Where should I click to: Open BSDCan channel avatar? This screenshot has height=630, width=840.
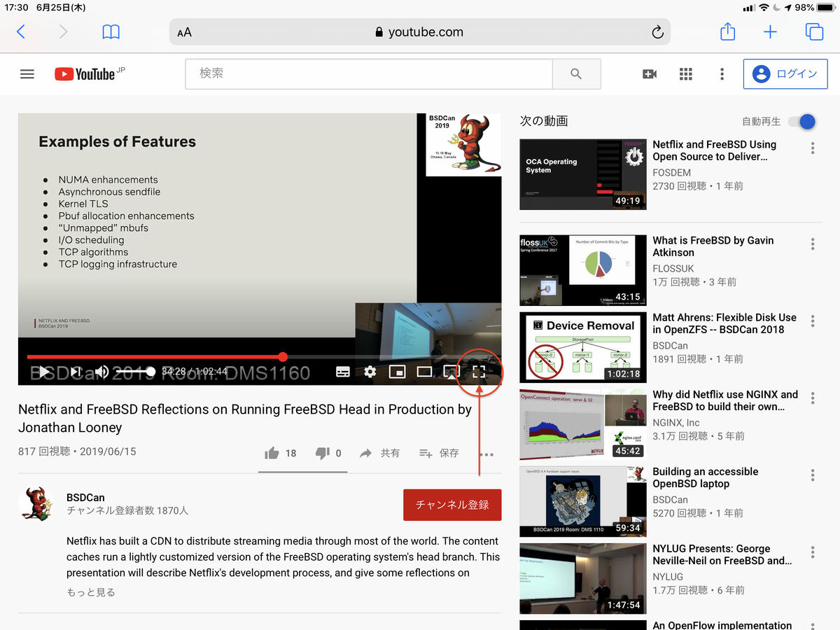click(36, 503)
